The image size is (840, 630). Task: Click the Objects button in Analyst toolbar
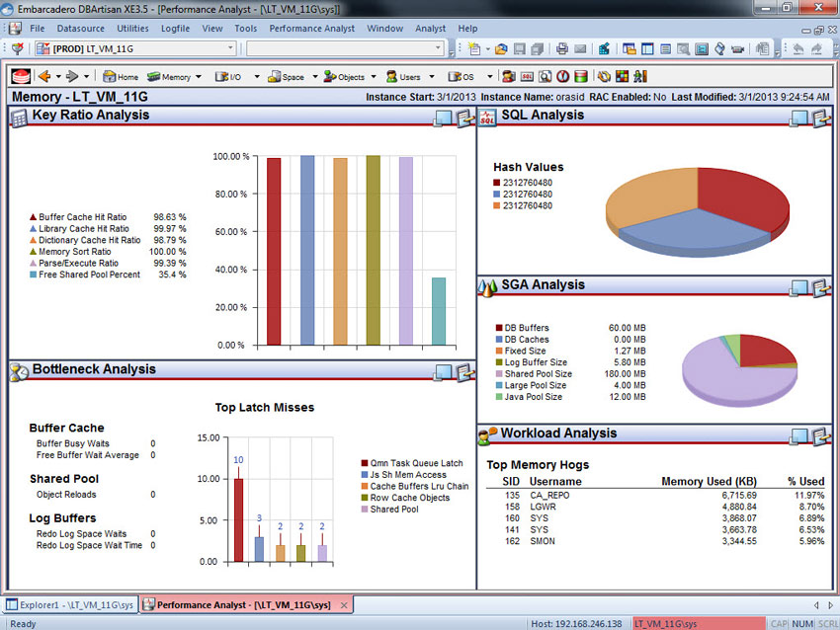tap(344, 77)
